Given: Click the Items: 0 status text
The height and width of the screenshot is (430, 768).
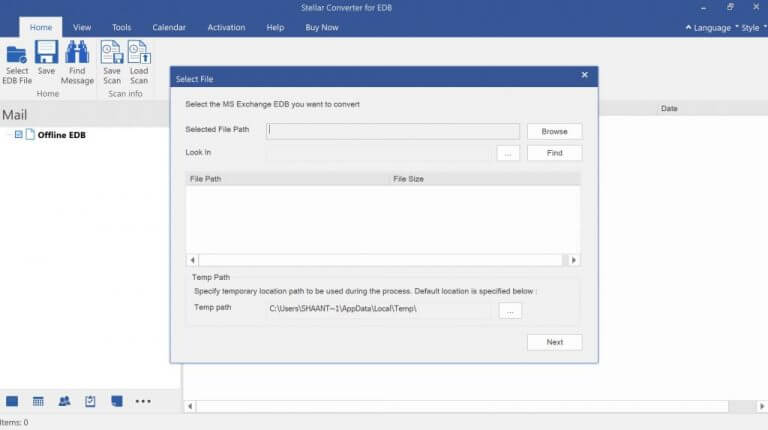Looking at the screenshot, I should tap(14, 422).
